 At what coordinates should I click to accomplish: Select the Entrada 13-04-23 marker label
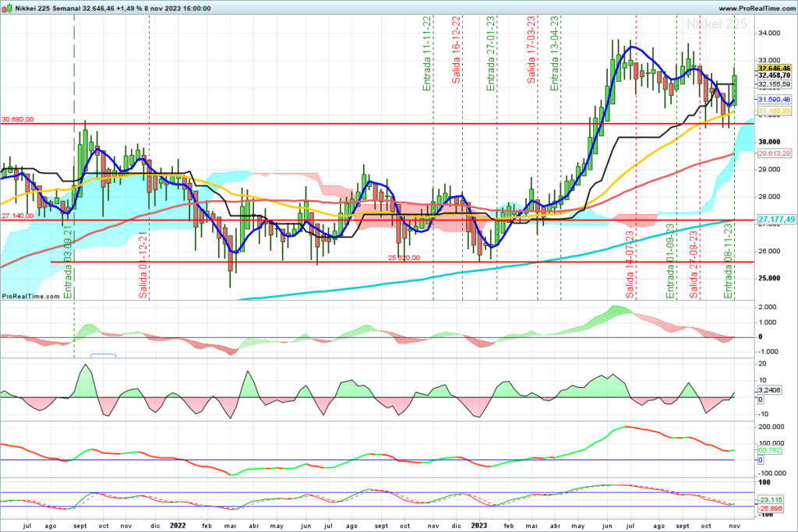coord(555,54)
